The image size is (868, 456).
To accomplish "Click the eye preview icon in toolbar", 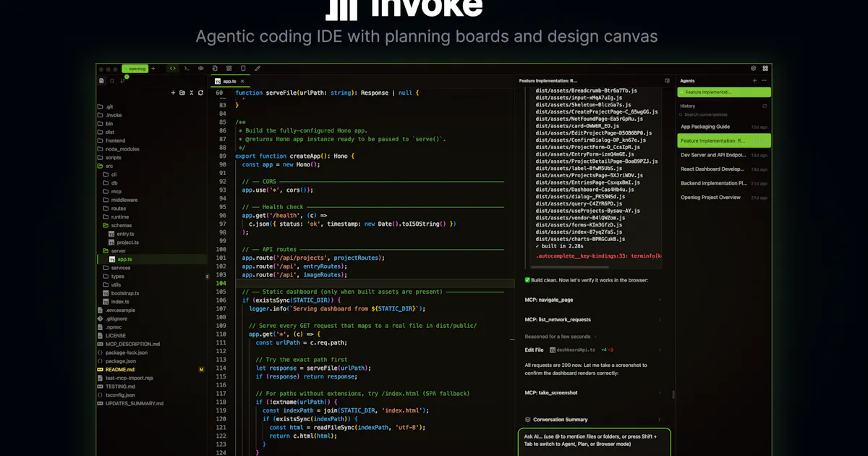I will point(201,69).
